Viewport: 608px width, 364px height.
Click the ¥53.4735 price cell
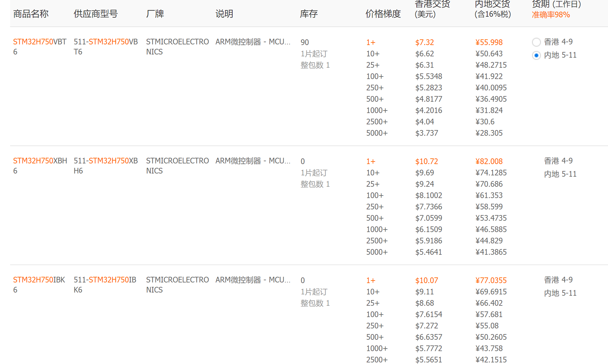[491, 218]
